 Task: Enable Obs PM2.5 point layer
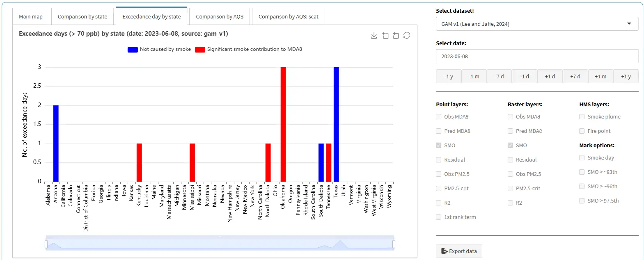click(x=439, y=174)
